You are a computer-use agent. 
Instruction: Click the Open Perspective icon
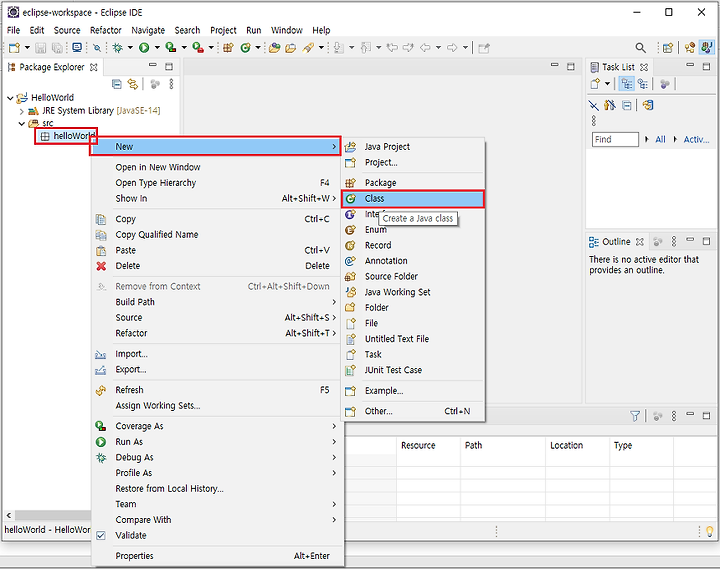tap(668, 48)
